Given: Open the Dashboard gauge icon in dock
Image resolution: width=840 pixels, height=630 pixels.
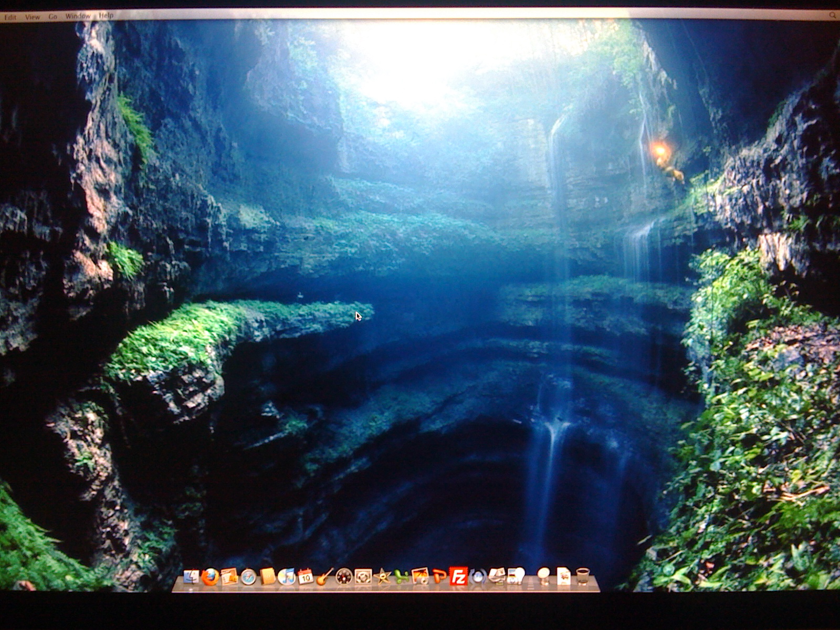Looking at the screenshot, I should point(344,576).
